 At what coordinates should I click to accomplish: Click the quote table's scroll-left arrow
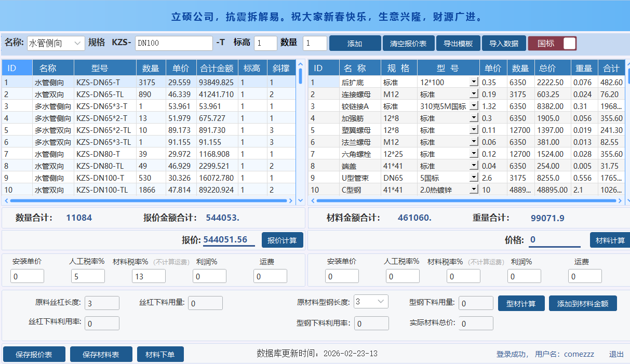click(6, 200)
